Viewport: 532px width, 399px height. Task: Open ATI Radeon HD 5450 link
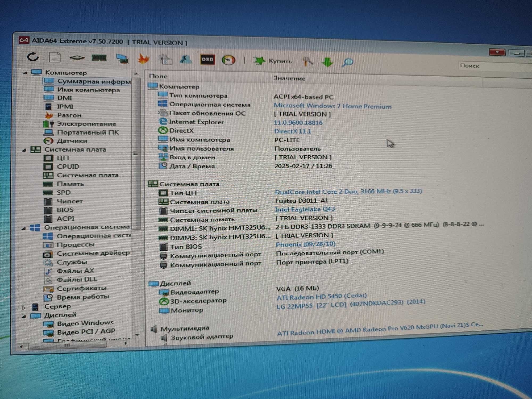click(321, 296)
